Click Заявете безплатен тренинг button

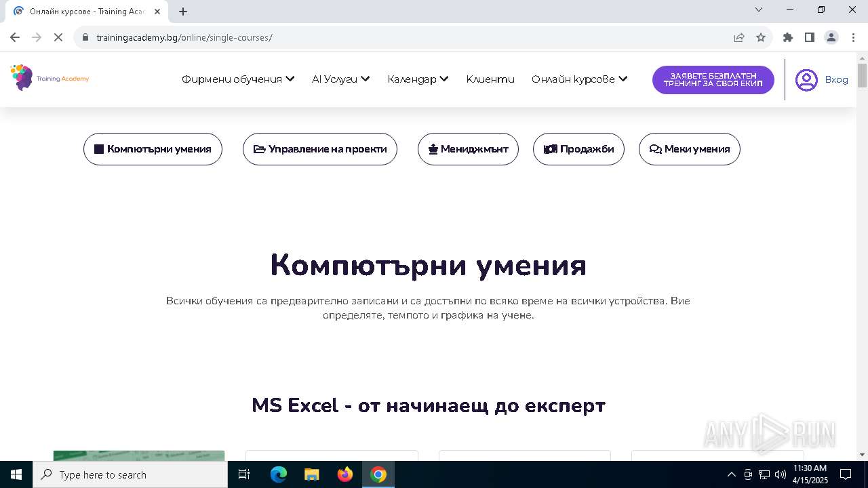pyautogui.click(x=713, y=80)
